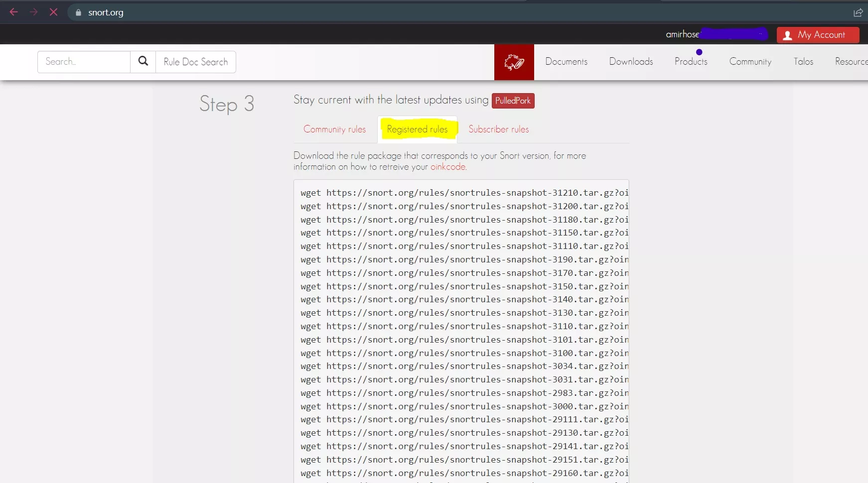Click wget line for snapshot-29160
868x483 pixels.
point(464,473)
